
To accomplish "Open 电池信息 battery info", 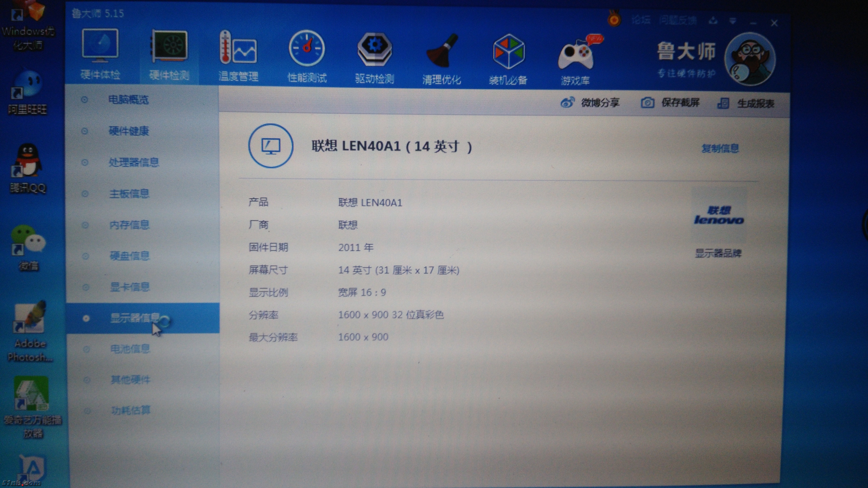I will (x=130, y=349).
